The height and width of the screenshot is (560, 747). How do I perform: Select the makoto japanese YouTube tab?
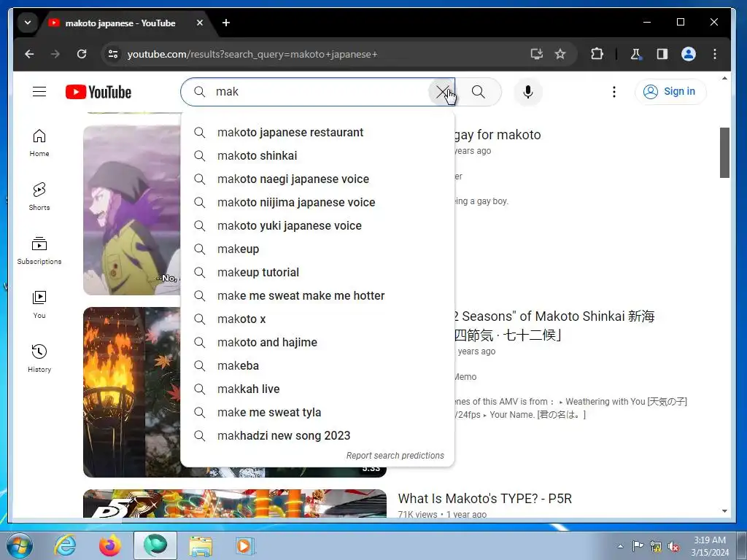pyautogui.click(x=120, y=23)
